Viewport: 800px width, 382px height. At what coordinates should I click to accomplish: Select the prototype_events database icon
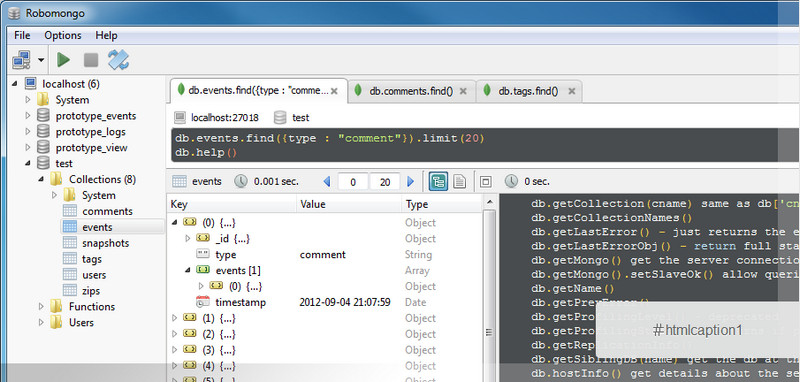click(43, 116)
